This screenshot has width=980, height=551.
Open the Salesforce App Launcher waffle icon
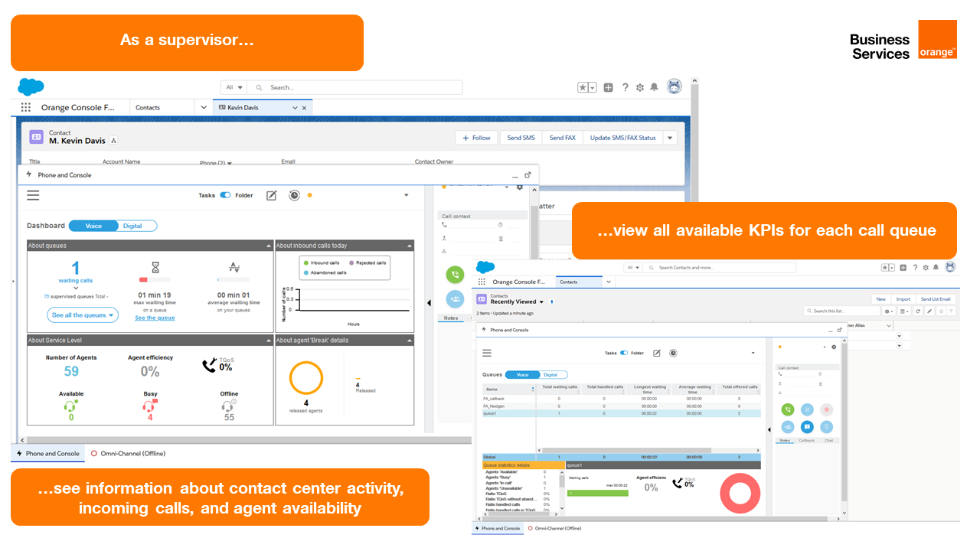[25, 107]
